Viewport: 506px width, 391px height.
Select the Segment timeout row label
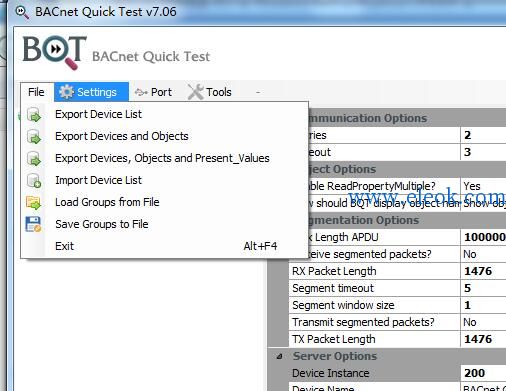333,288
